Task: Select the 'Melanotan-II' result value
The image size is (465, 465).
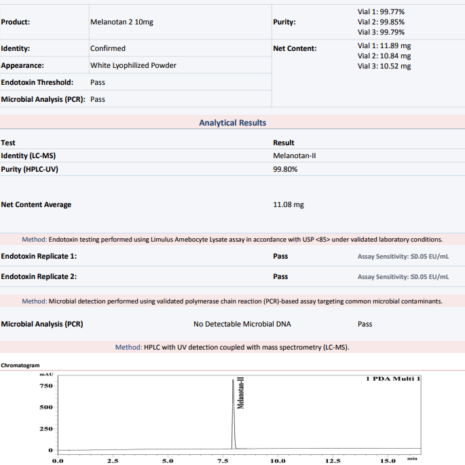Action: (x=294, y=156)
